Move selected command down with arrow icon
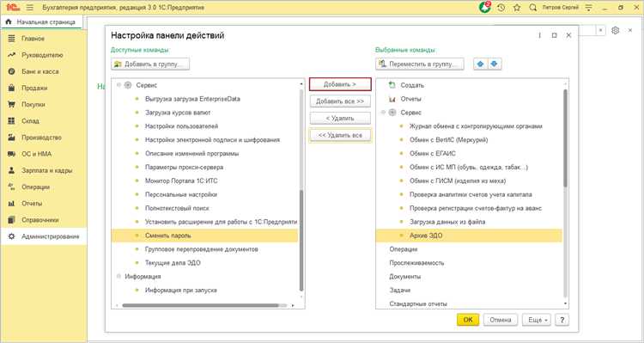The height and width of the screenshot is (343, 644). point(495,64)
